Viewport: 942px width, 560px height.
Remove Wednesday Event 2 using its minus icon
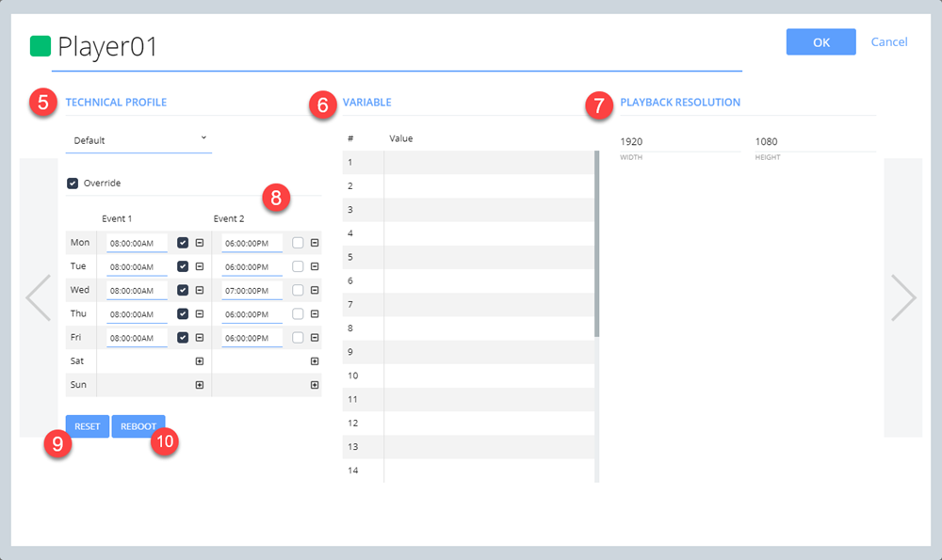(315, 291)
